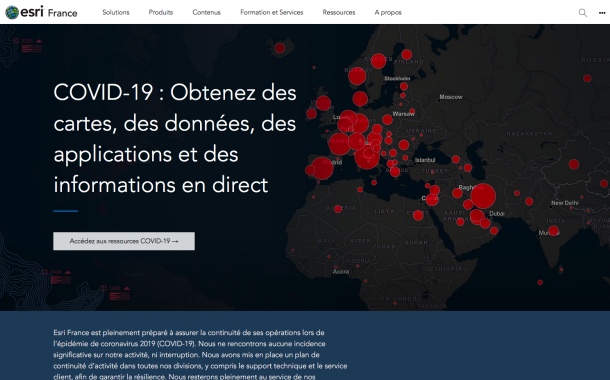Screen dimensions: 610x380
Task: Click the COVID-19 headline text
Action: tap(175, 138)
